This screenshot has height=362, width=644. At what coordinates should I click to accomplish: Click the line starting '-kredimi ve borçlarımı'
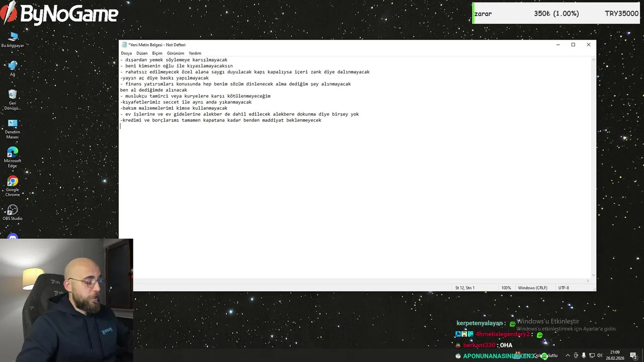coord(221,120)
